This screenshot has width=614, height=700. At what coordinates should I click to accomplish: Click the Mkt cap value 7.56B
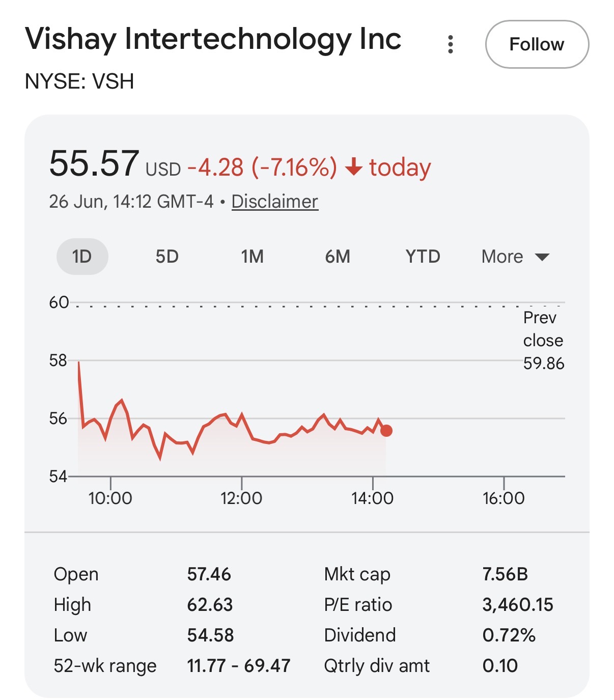(x=505, y=574)
